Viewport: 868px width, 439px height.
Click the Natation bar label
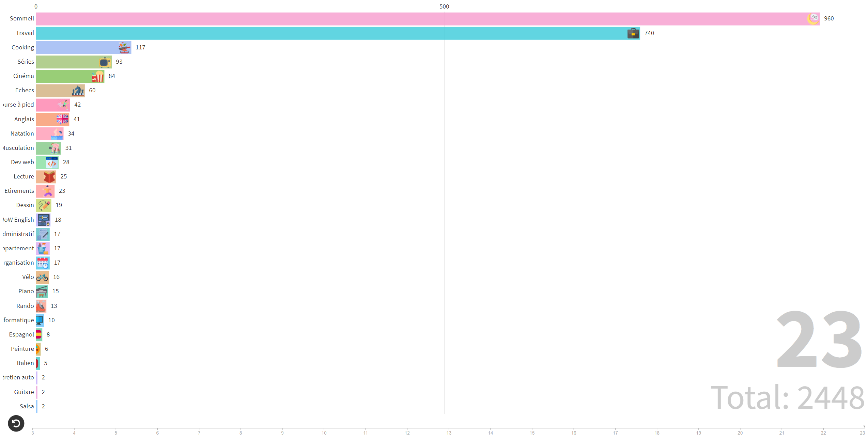click(x=22, y=134)
